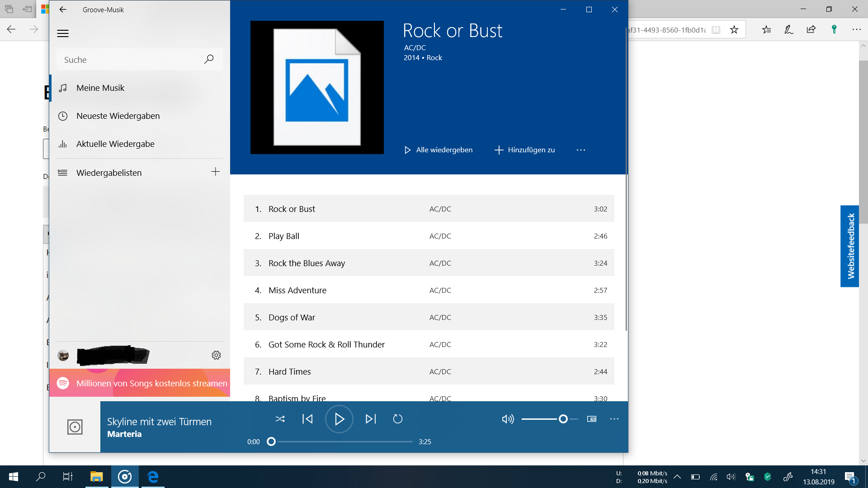Viewport: 868px width, 488px height.
Task: Open taskbar system volume icon
Action: (x=731, y=477)
